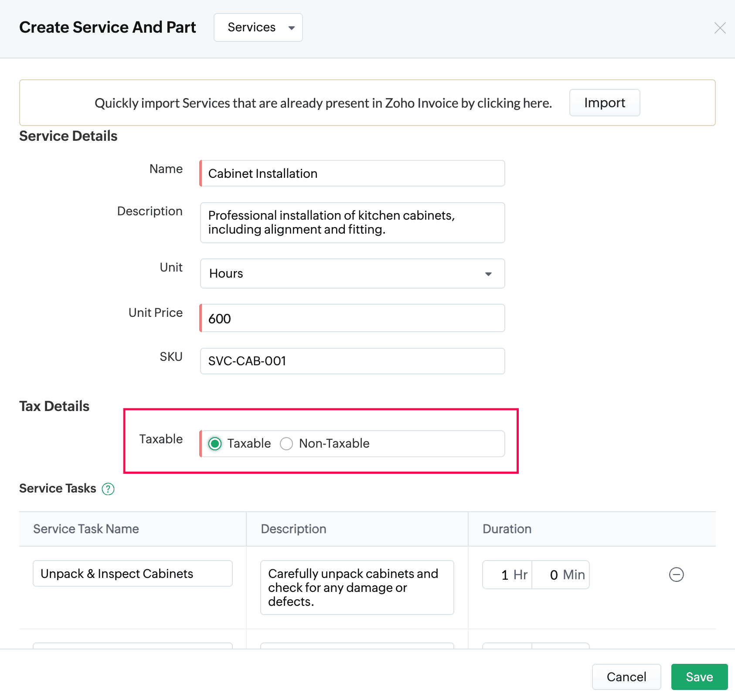Cancel creating the service
The height and width of the screenshot is (700, 735).
[626, 677]
